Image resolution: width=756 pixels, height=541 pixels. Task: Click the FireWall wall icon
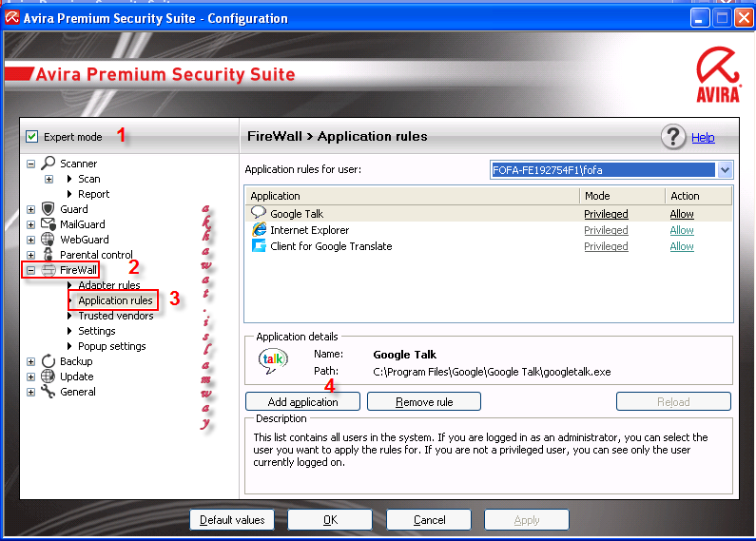point(48,270)
